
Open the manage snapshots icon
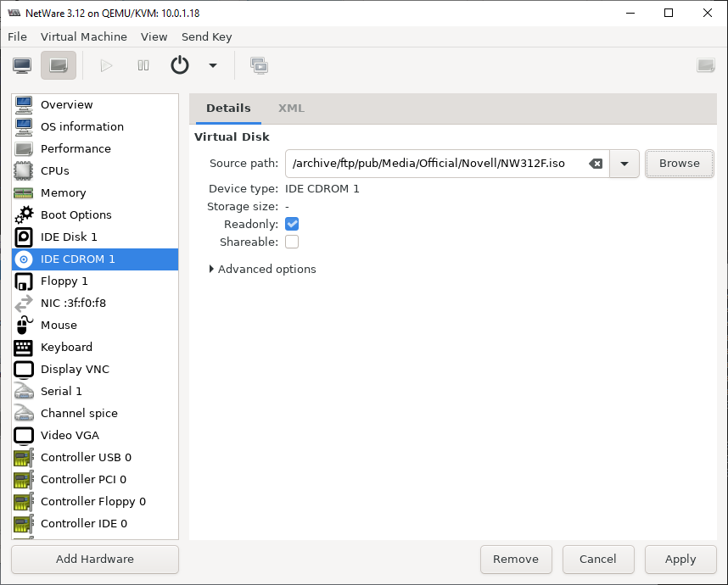coord(259,65)
